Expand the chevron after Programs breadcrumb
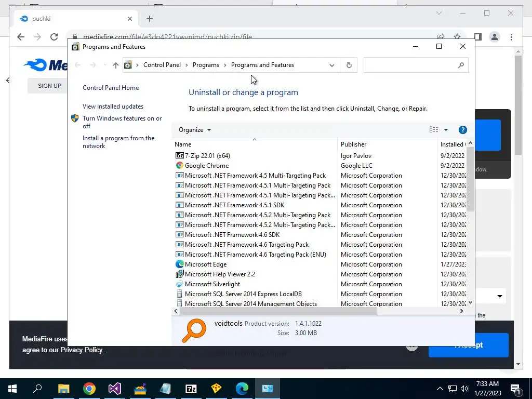 (225, 65)
